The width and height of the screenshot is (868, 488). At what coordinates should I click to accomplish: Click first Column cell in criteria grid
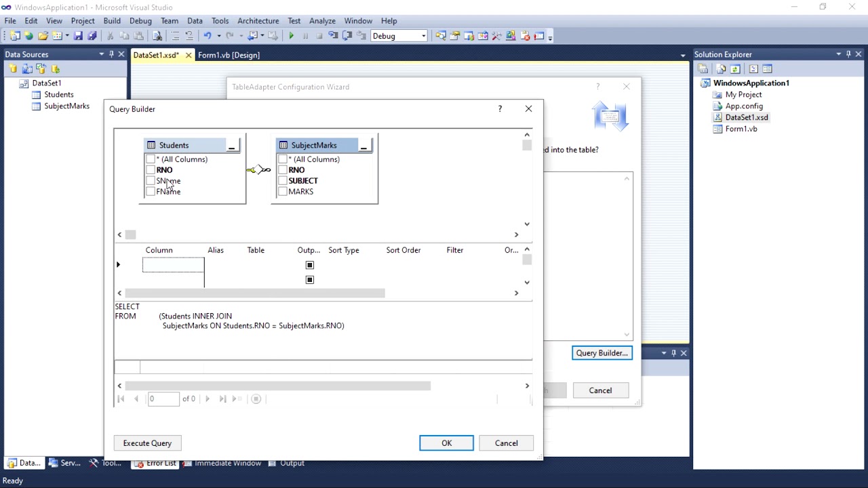[173, 265]
